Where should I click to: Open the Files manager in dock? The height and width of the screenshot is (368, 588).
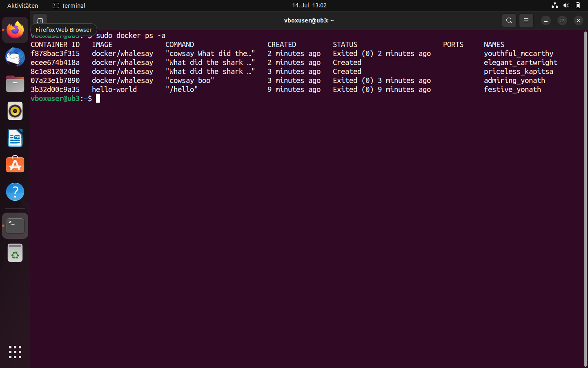15,84
